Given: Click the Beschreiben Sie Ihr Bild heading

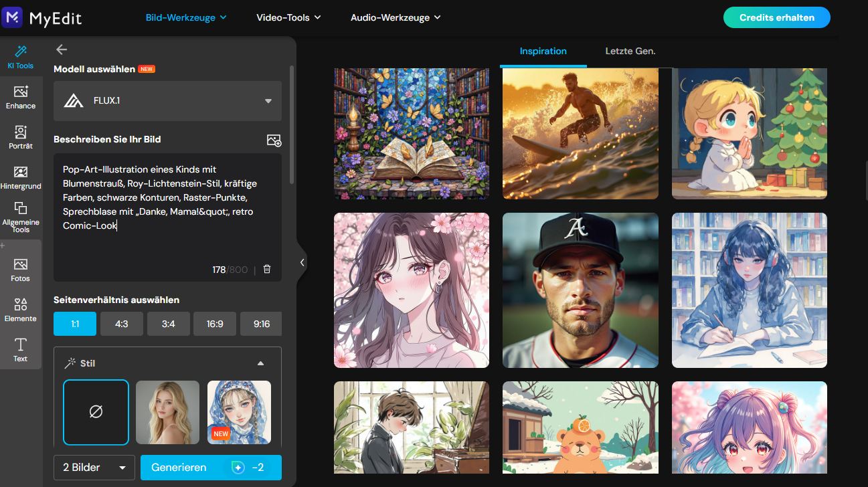Looking at the screenshot, I should pyautogui.click(x=107, y=139).
